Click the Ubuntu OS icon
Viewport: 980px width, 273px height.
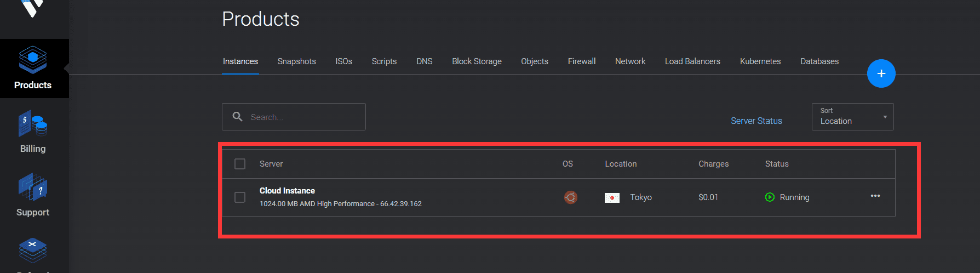point(571,197)
